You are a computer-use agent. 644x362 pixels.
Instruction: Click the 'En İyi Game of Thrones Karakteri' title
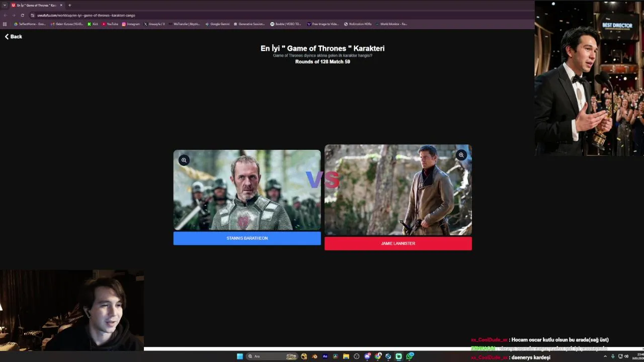(x=323, y=48)
